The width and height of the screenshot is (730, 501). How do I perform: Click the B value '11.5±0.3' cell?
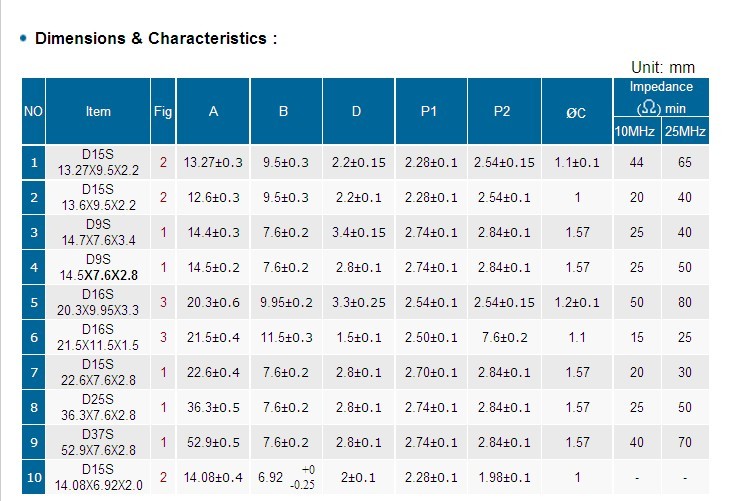tap(286, 338)
